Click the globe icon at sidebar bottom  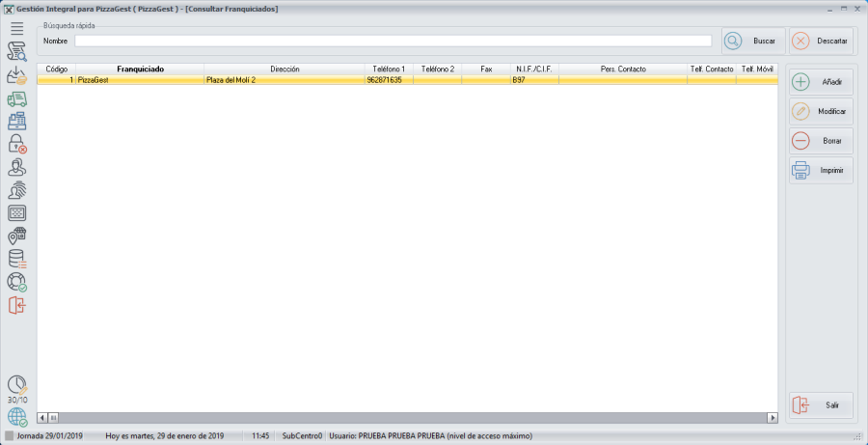click(x=16, y=417)
